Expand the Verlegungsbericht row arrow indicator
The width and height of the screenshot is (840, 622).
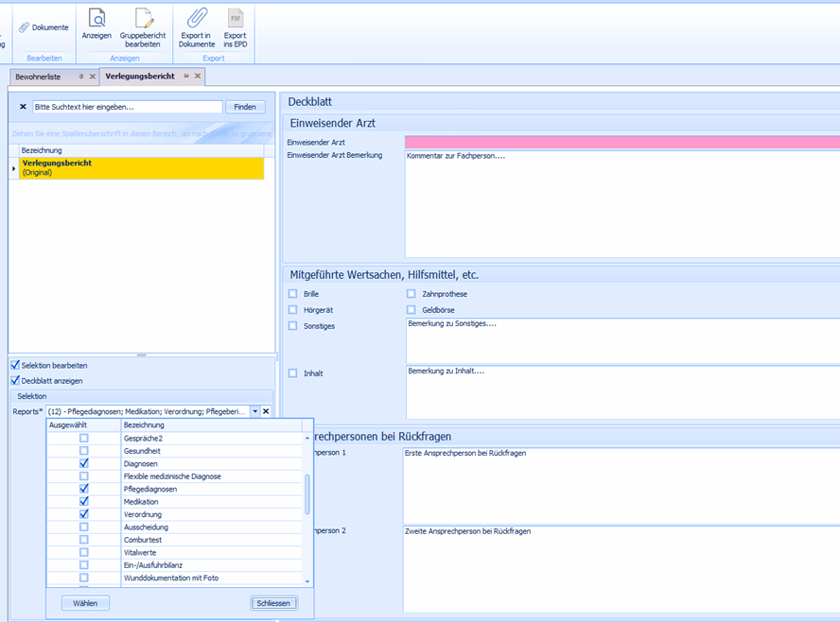click(x=13, y=168)
